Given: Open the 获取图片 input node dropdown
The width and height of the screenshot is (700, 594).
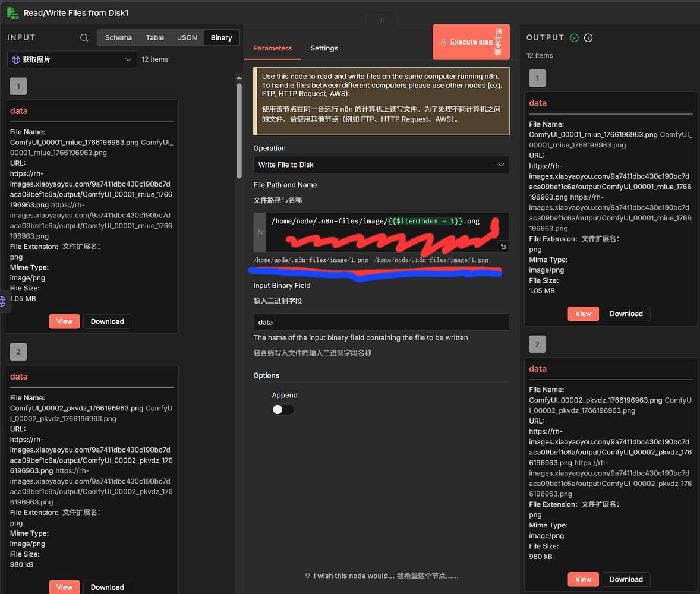Looking at the screenshot, I should (x=72, y=59).
